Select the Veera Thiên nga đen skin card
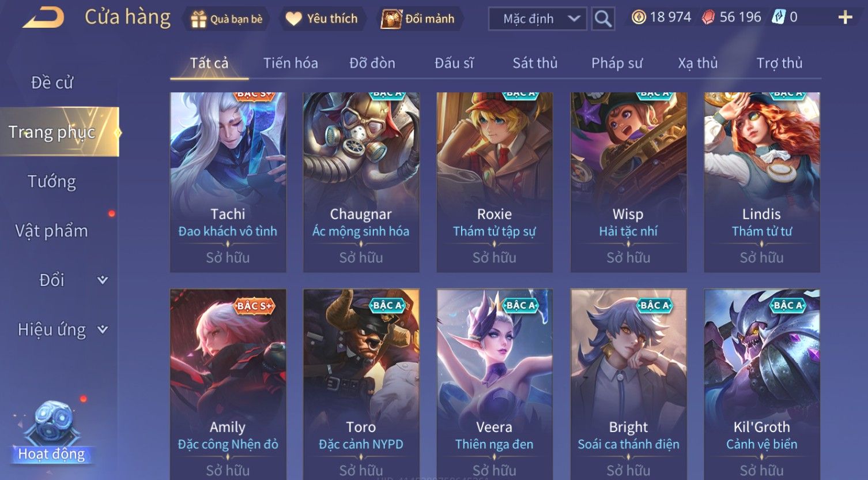Image resolution: width=868 pixels, height=480 pixels. [x=495, y=384]
